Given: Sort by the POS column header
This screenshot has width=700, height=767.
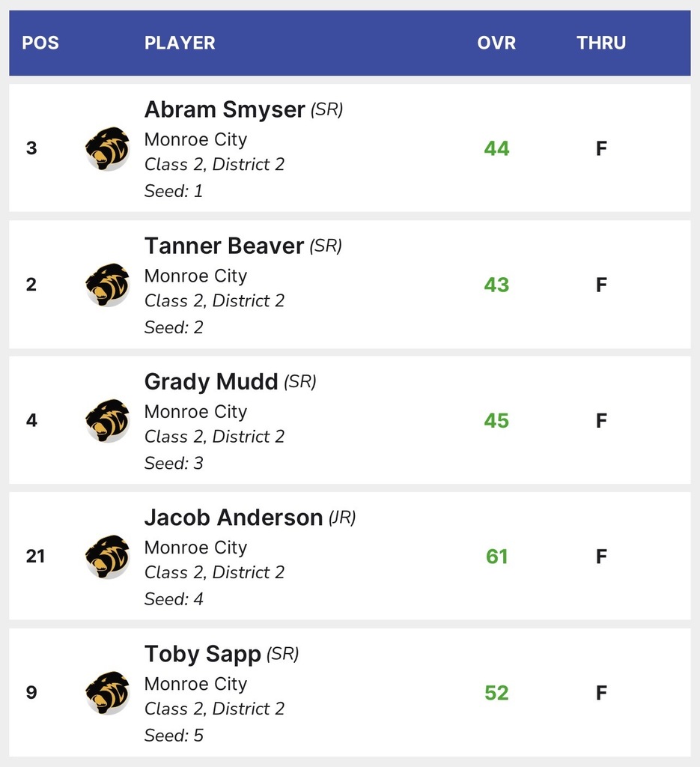Looking at the screenshot, I should 40,43.
